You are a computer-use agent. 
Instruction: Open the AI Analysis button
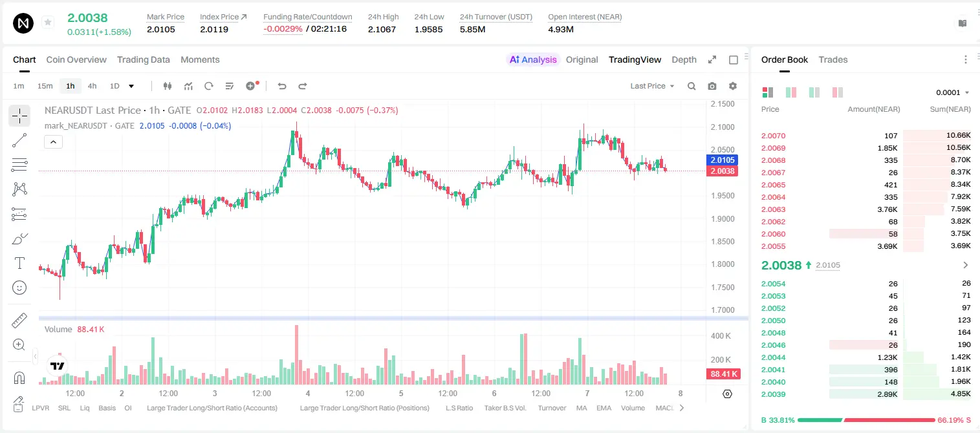pos(532,59)
